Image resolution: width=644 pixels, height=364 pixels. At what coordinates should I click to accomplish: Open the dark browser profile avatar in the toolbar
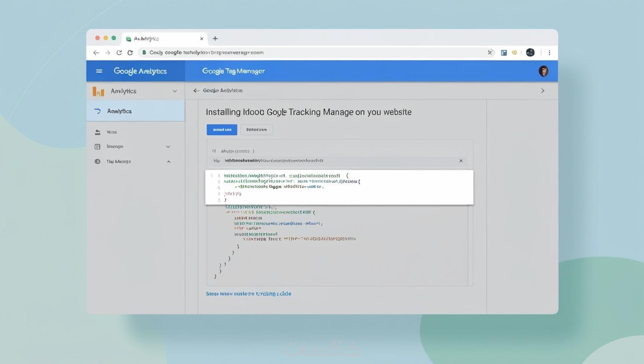(x=530, y=52)
